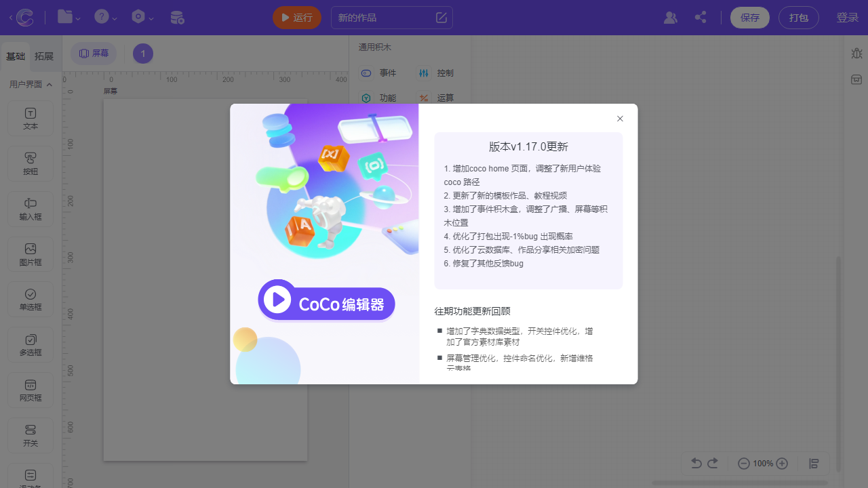This screenshot has width=868, height=488.
Task: Click the align blocks icon
Action: pos(814,464)
